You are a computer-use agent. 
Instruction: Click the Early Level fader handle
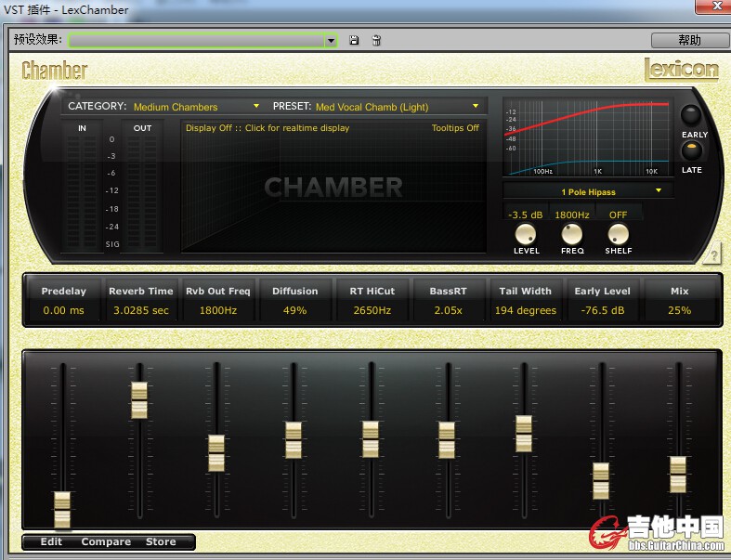pos(600,481)
